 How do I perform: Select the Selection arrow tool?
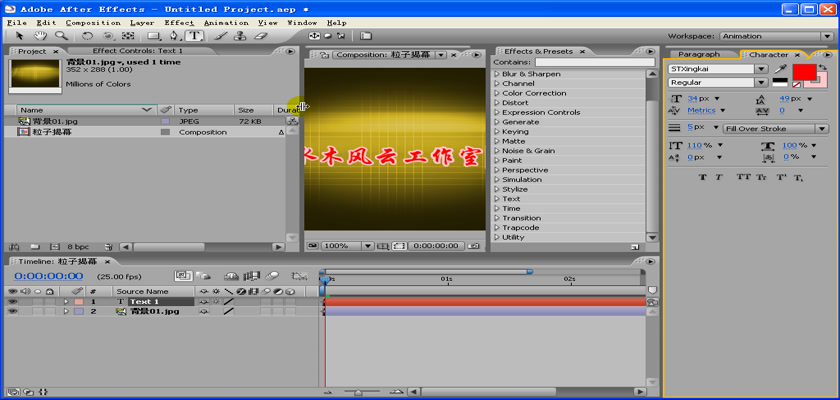pos(20,36)
